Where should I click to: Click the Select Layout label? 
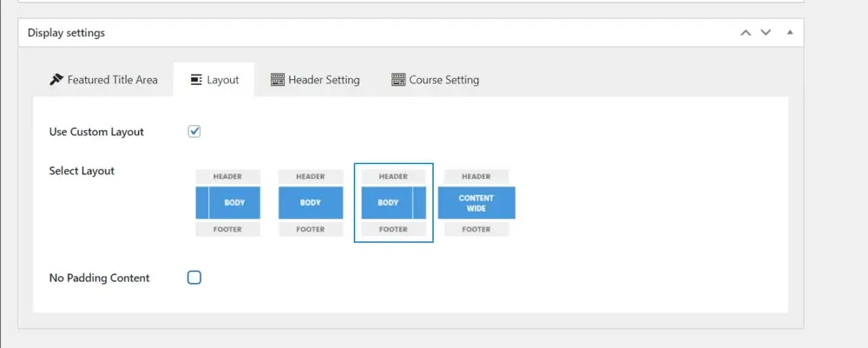click(x=82, y=171)
